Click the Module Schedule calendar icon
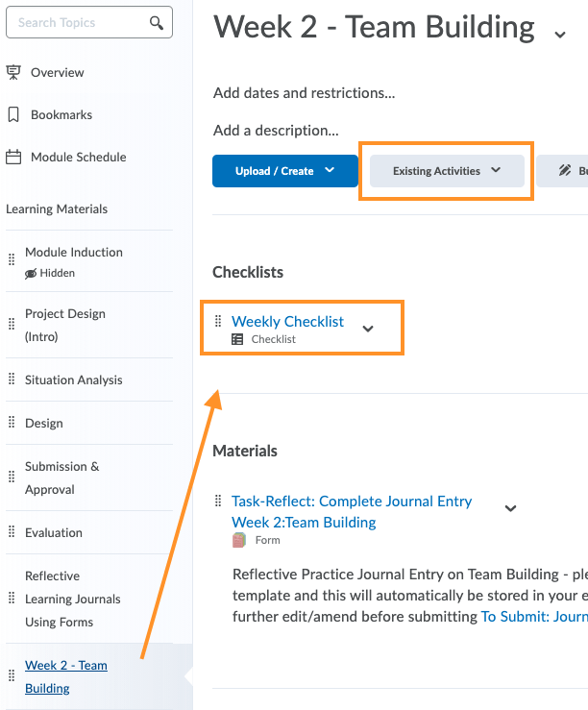588x710 pixels. (x=13, y=157)
